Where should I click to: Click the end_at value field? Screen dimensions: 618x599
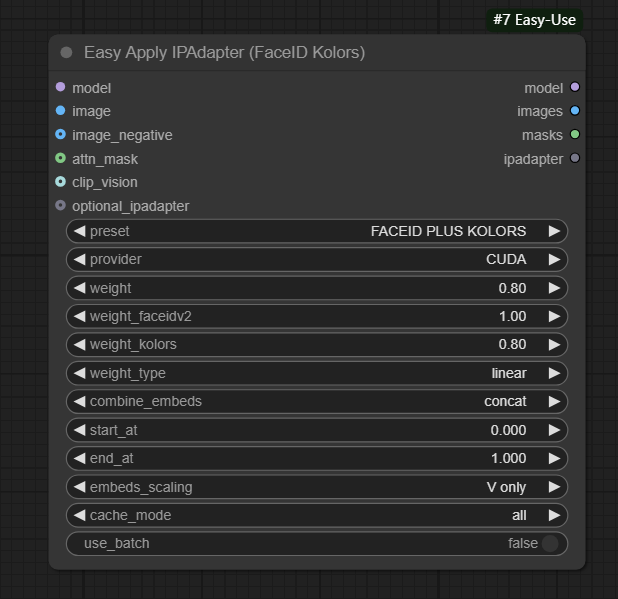point(316,458)
